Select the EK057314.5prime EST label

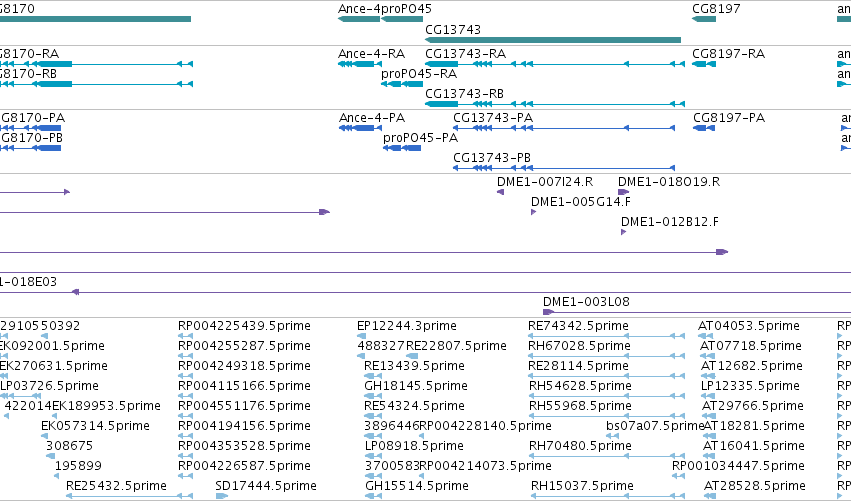coord(96,426)
